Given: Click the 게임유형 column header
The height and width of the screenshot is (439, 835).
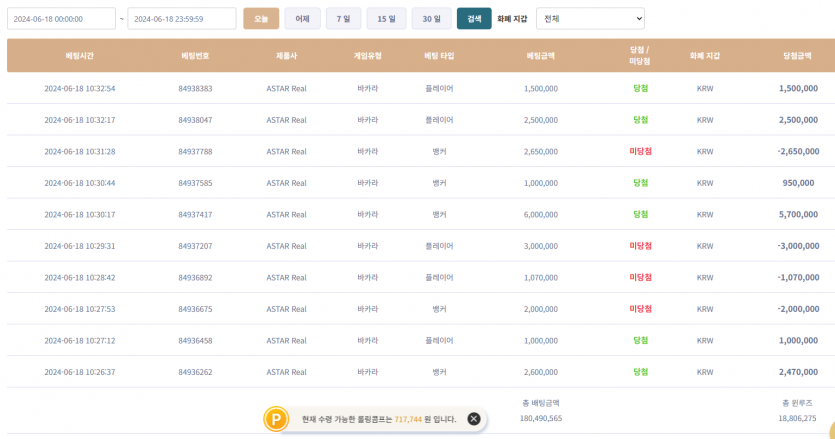Looking at the screenshot, I should tap(367, 55).
